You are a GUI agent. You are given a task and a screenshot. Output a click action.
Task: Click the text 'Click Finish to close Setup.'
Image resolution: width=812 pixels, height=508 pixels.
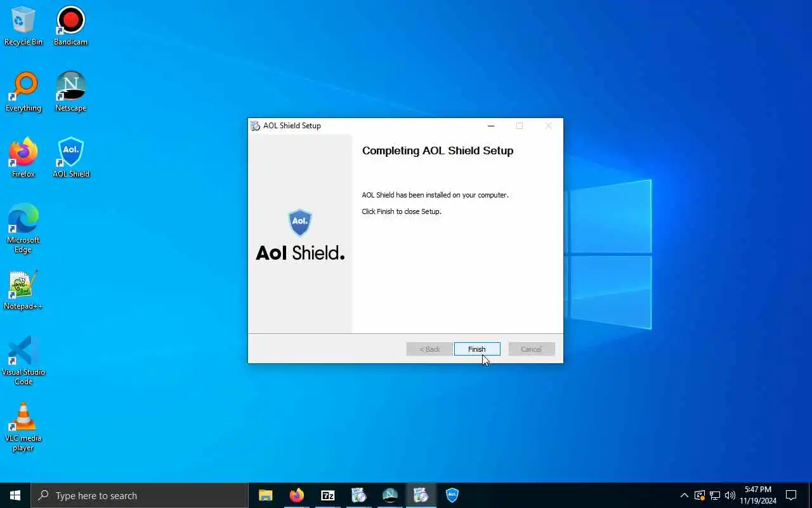point(402,211)
